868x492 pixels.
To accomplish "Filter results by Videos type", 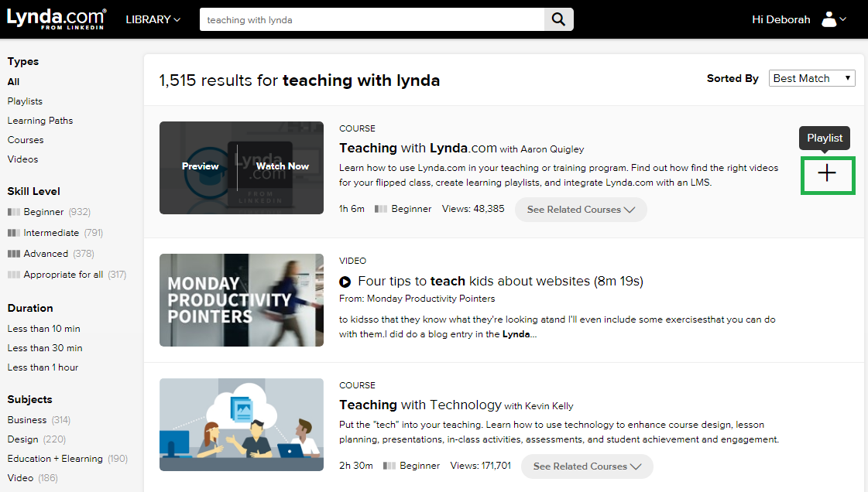I will pyautogui.click(x=22, y=159).
